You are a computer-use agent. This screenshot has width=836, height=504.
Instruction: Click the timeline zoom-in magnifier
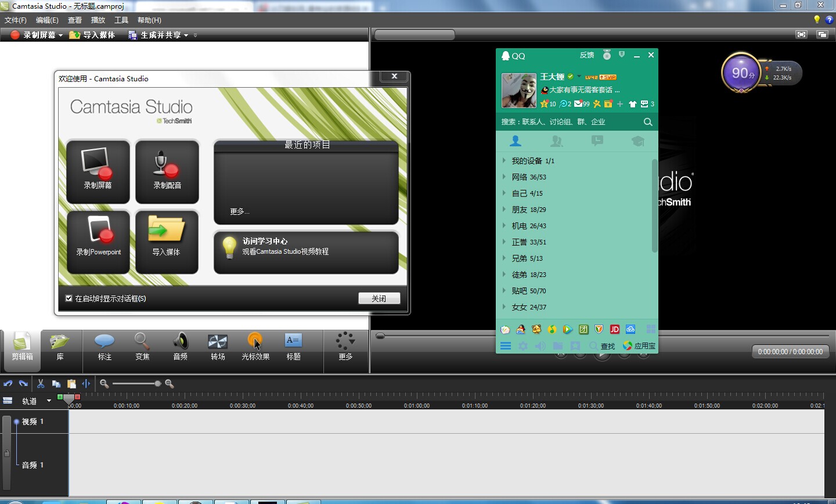click(170, 384)
